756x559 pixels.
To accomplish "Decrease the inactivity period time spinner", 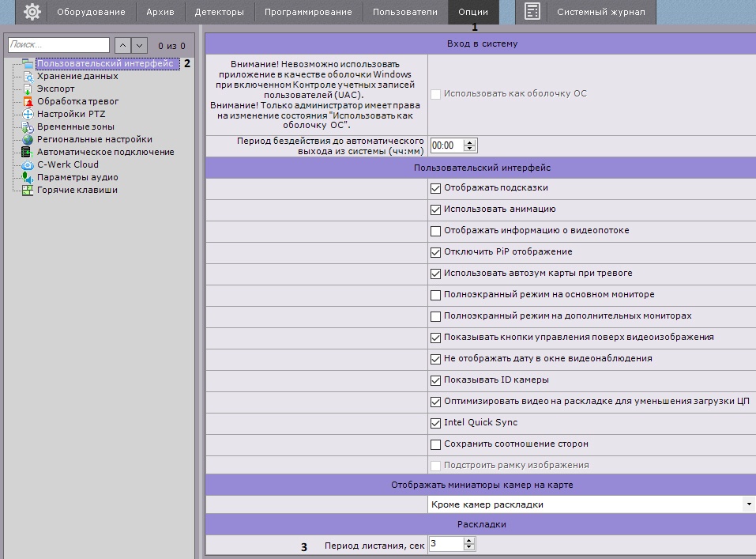I will (470, 149).
